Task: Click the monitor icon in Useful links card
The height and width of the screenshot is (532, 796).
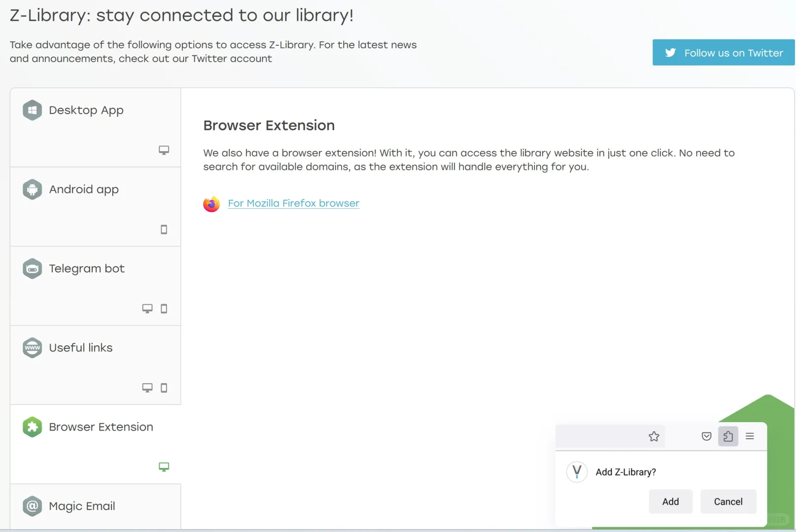Action: tap(147, 388)
